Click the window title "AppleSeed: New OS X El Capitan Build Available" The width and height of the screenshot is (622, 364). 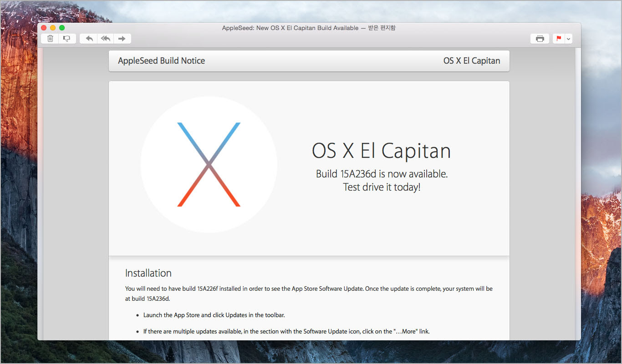[291, 28]
